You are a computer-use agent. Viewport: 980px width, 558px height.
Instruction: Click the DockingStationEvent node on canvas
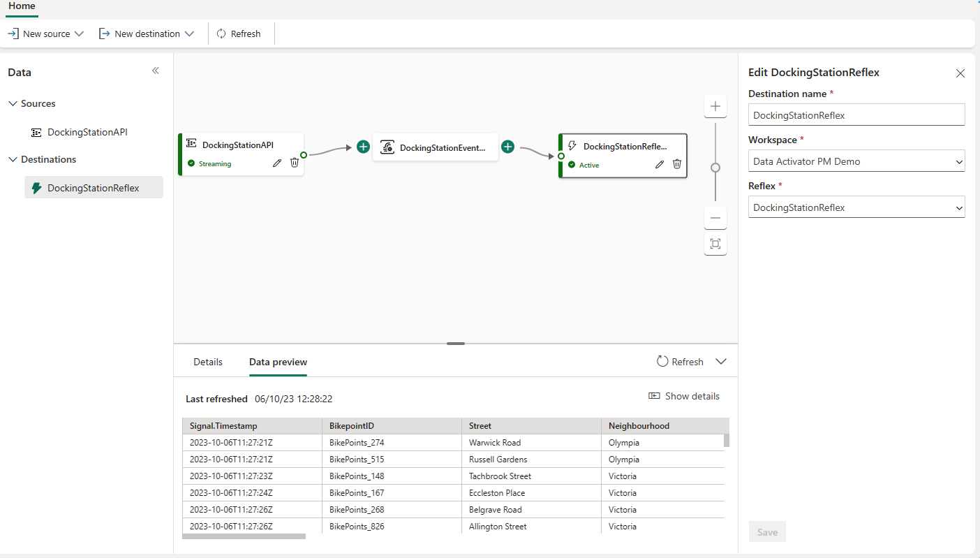[436, 147]
